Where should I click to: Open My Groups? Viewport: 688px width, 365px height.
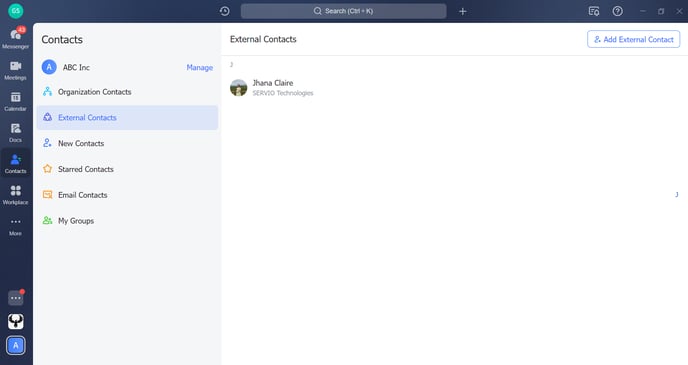pos(127,221)
